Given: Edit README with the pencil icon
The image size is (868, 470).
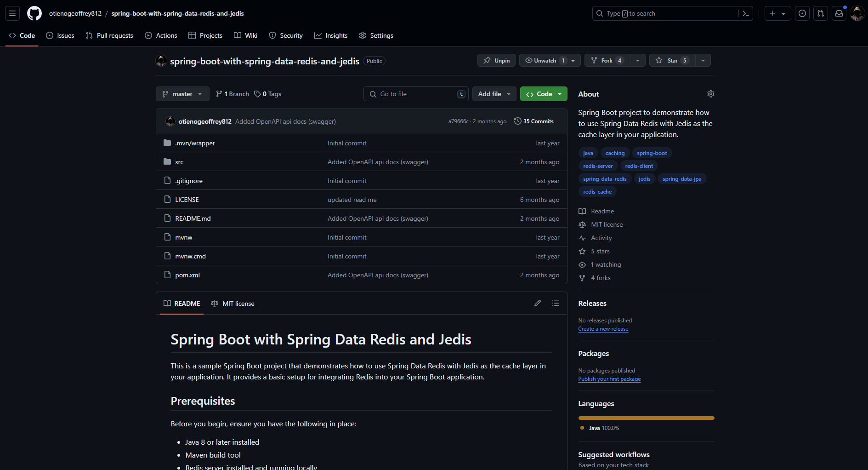Looking at the screenshot, I should click(x=538, y=303).
